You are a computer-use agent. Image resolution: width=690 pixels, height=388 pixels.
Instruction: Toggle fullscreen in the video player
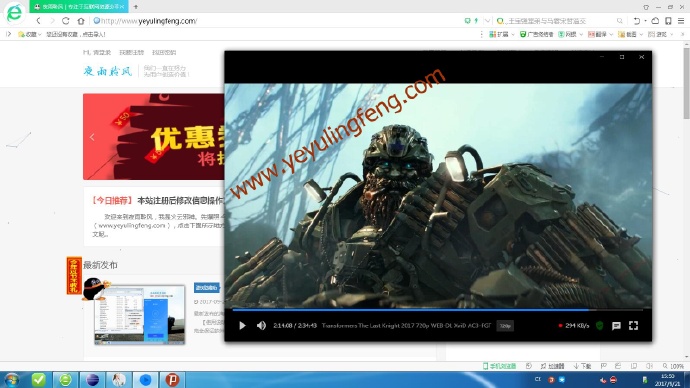[x=633, y=326]
